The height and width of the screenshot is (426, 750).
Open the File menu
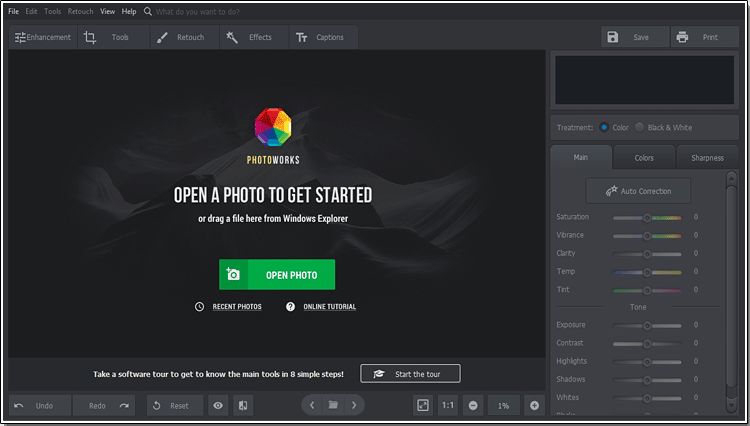13,11
